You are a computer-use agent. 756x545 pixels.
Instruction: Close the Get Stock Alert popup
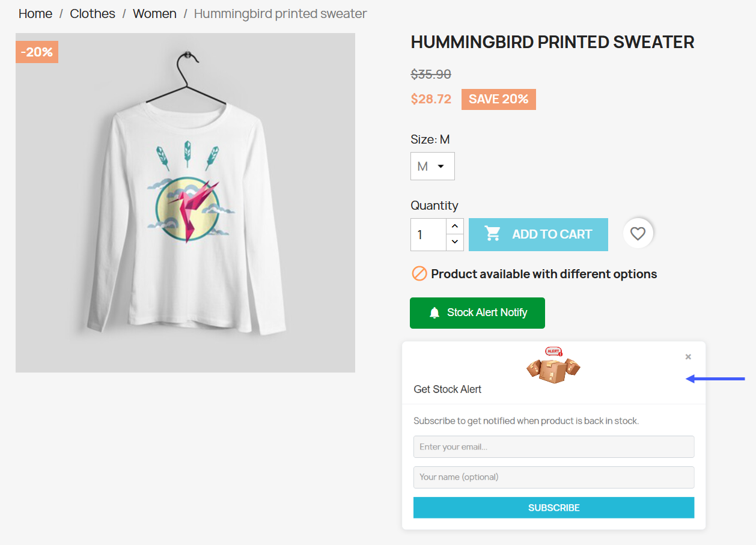point(688,357)
